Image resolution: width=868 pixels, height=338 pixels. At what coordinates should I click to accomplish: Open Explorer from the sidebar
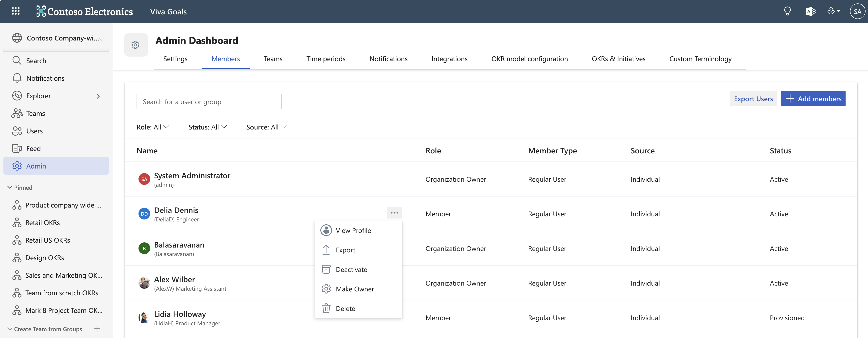point(39,96)
